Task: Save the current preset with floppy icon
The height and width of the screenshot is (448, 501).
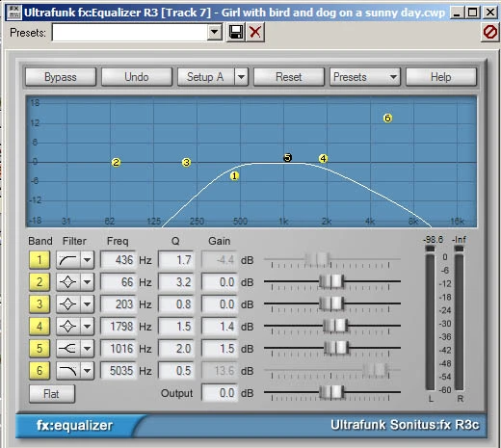Action: tap(236, 32)
